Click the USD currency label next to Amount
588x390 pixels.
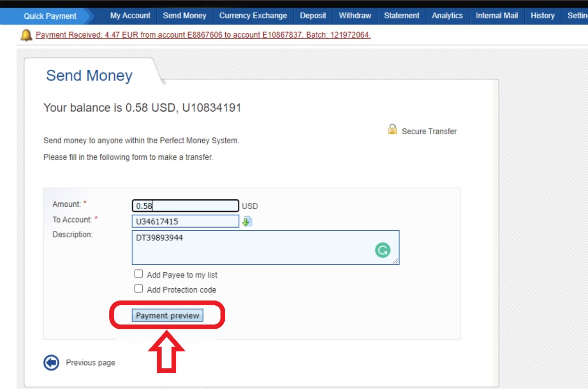coord(250,206)
